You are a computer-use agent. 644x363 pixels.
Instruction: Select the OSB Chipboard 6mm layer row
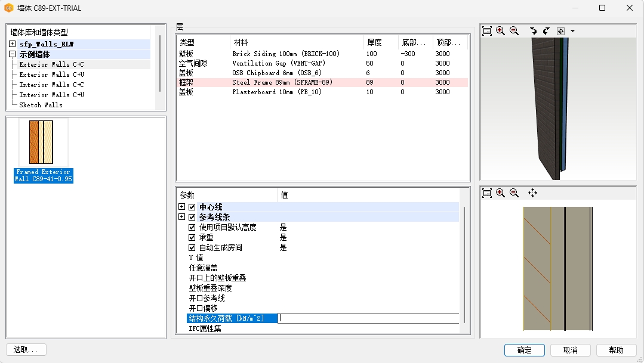(322, 73)
